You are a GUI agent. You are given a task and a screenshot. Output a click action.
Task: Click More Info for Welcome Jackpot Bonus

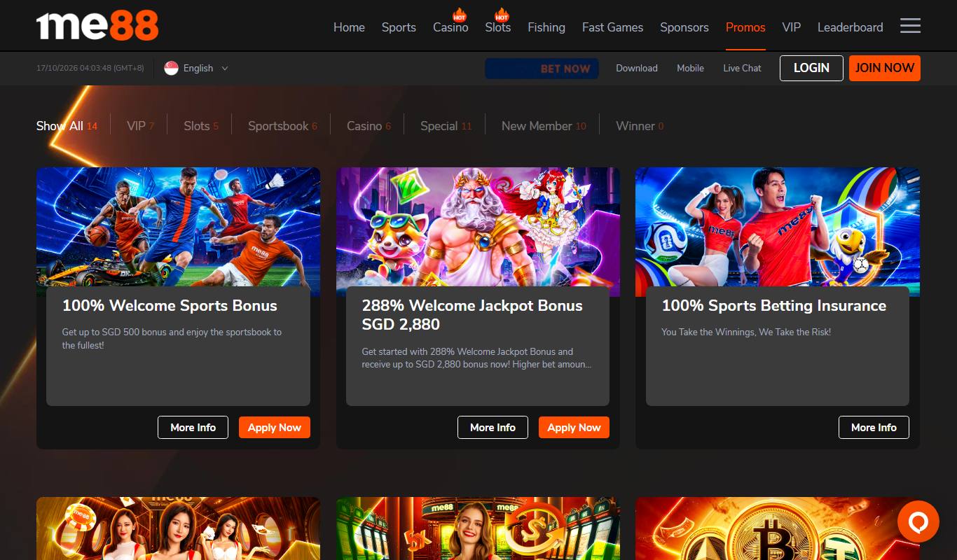(x=493, y=428)
